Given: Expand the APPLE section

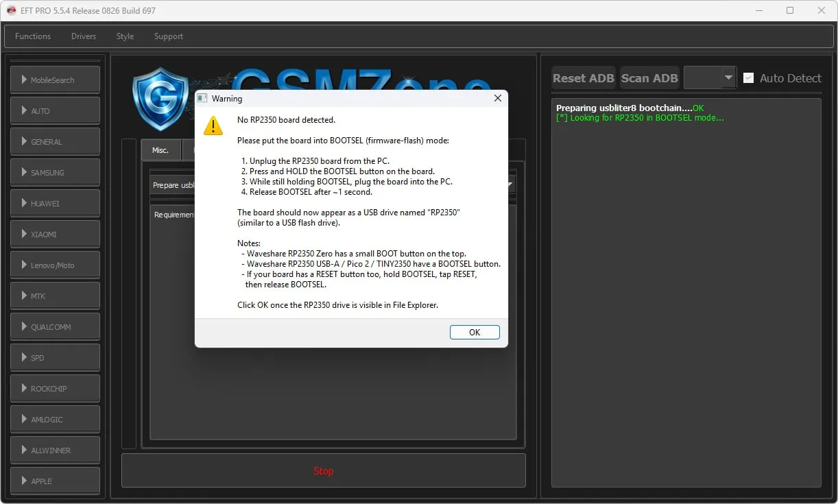Looking at the screenshot, I should click(55, 481).
